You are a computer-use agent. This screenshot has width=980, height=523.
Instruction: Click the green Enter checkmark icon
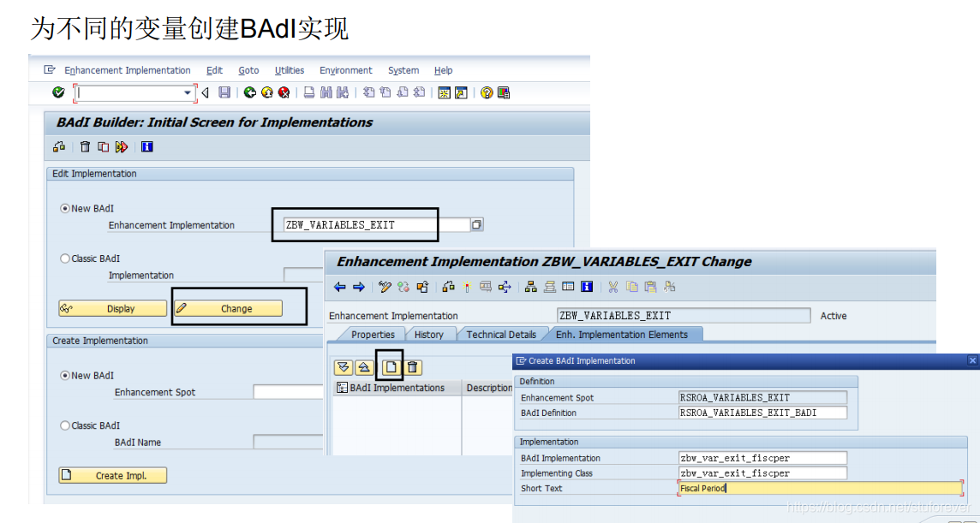point(58,92)
